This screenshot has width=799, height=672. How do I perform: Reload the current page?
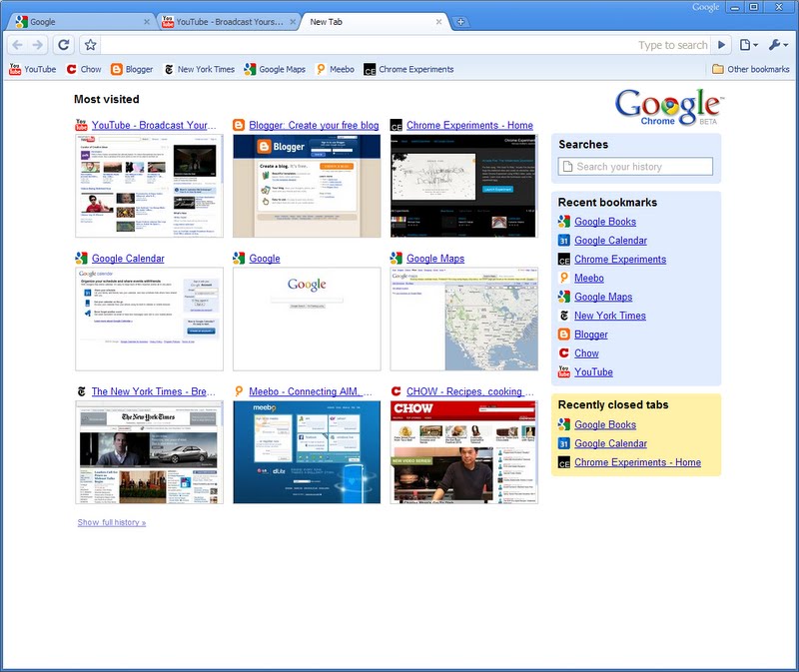click(63, 45)
